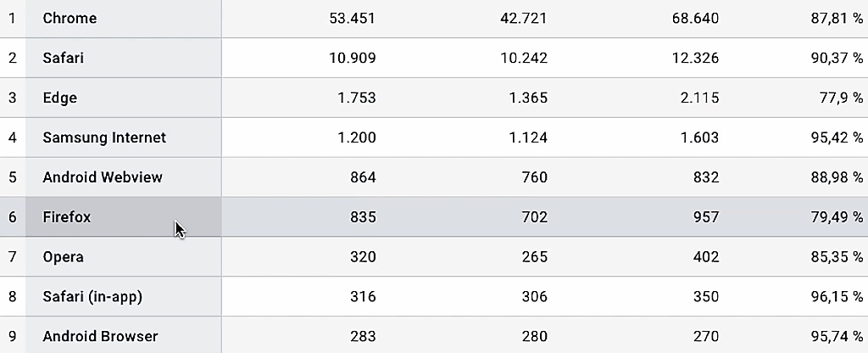This screenshot has height=353, width=868.
Task: Select the Edge row label
Action: pos(60,98)
